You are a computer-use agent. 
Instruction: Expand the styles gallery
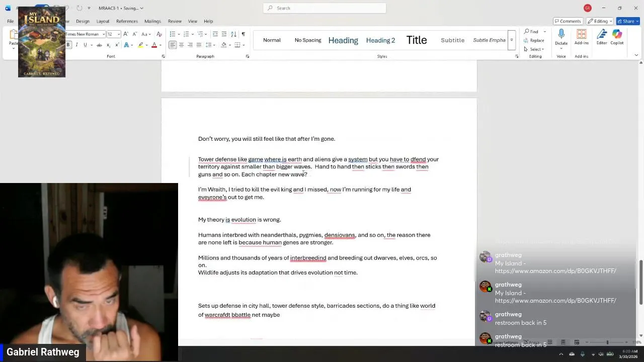point(512,40)
